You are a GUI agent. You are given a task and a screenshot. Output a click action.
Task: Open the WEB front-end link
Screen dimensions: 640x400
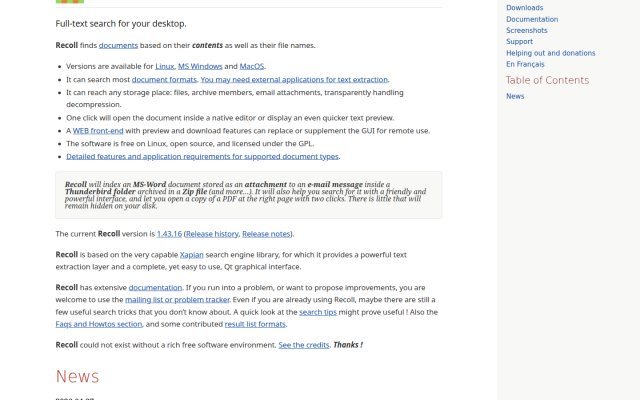98,131
